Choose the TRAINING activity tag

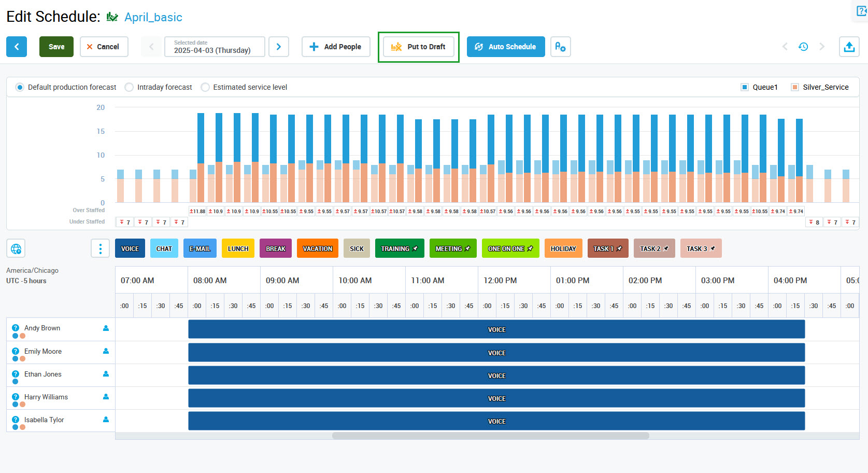[399, 248]
